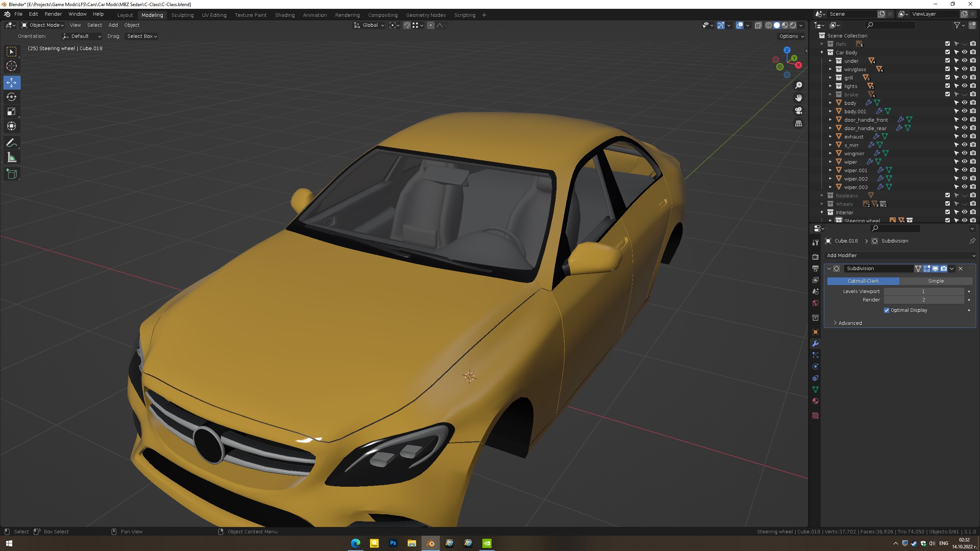
Task: Select the Measure tool
Action: pyautogui.click(x=11, y=158)
